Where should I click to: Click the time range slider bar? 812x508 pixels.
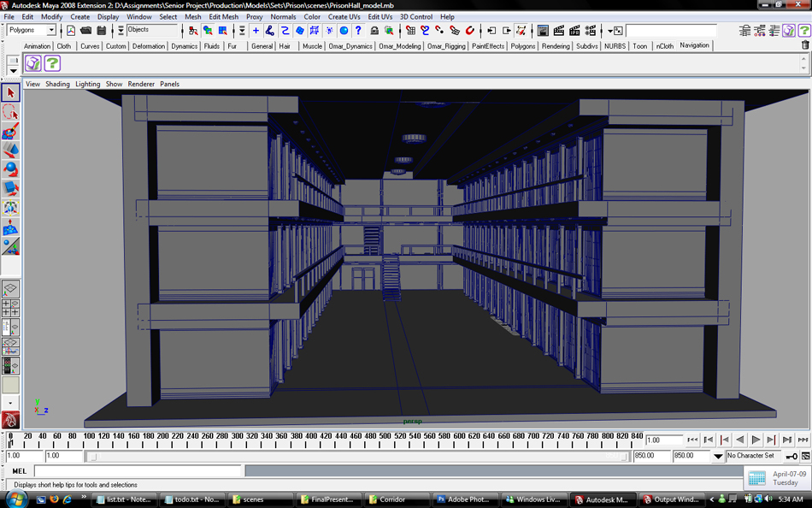tap(358, 457)
